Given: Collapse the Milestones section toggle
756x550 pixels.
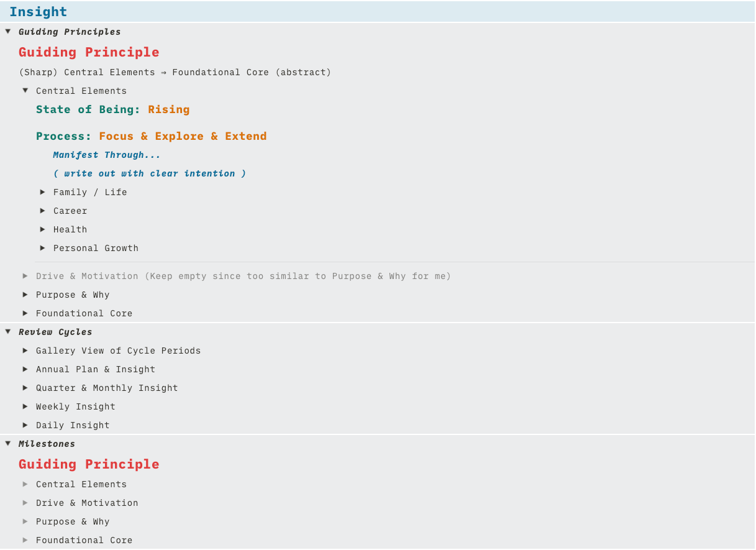Looking at the screenshot, I should point(8,443).
